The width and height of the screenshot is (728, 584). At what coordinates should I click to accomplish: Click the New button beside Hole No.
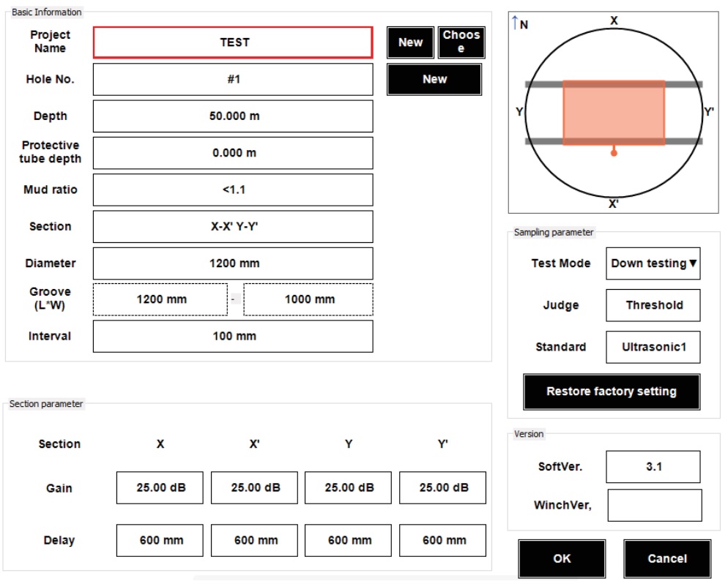pos(436,80)
